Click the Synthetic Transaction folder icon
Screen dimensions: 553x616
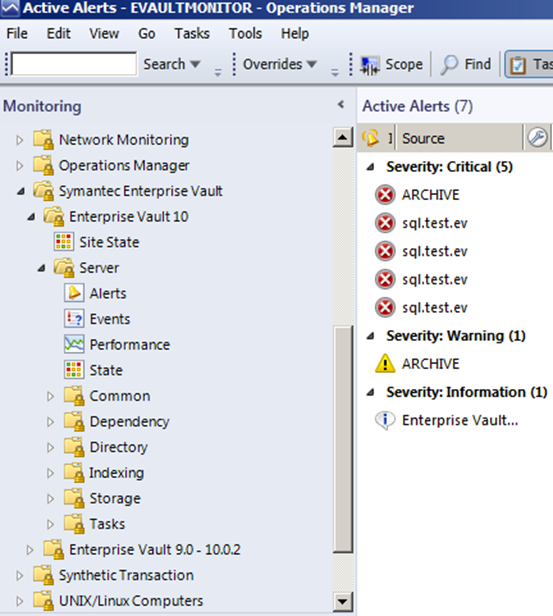[43, 575]
